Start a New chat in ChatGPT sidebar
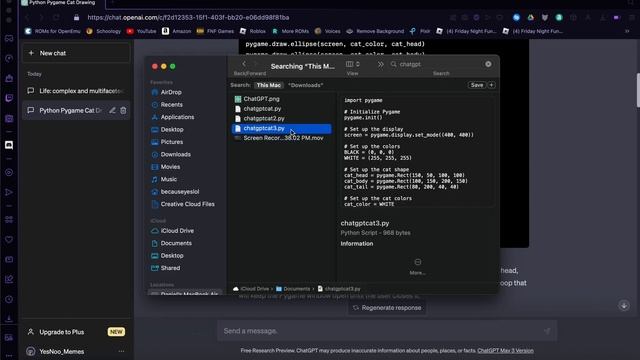The height and width of the screenshot is (360, 640). (x=76, y=53)
